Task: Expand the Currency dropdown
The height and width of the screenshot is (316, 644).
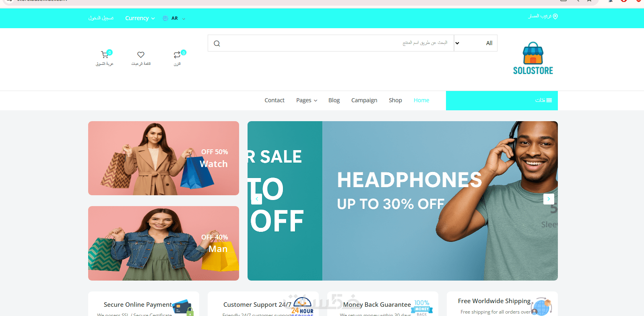Action: pos(140,18)
